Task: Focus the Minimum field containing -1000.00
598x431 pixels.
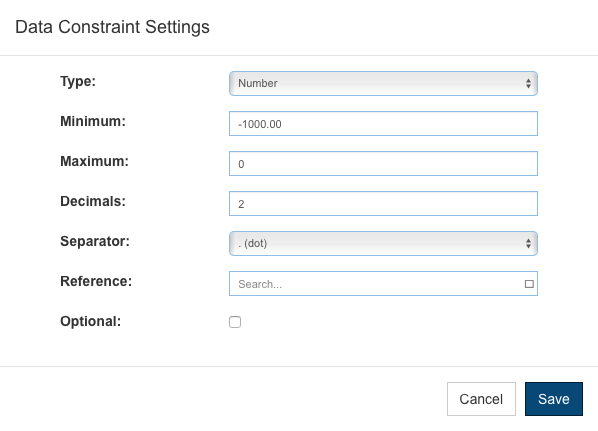Action: point(383,124)
